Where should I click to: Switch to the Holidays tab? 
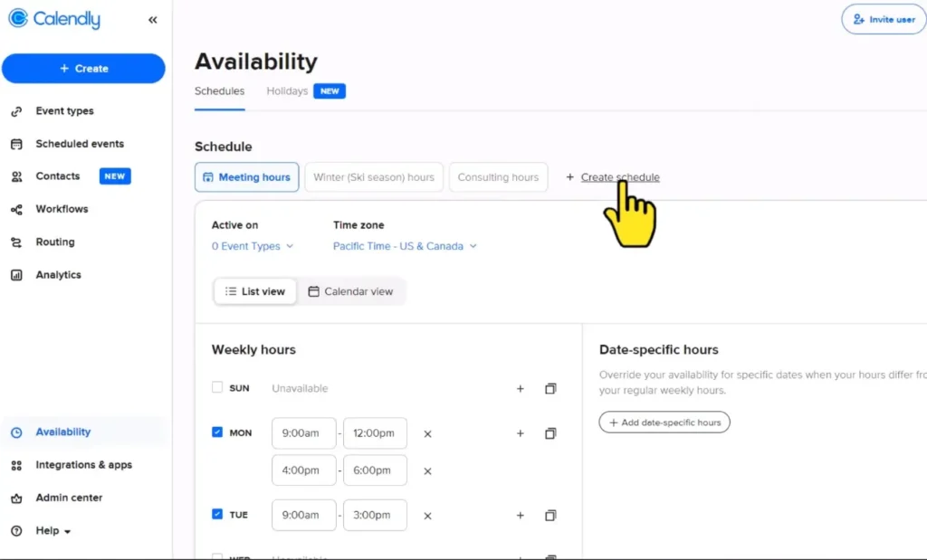point(287,90)
